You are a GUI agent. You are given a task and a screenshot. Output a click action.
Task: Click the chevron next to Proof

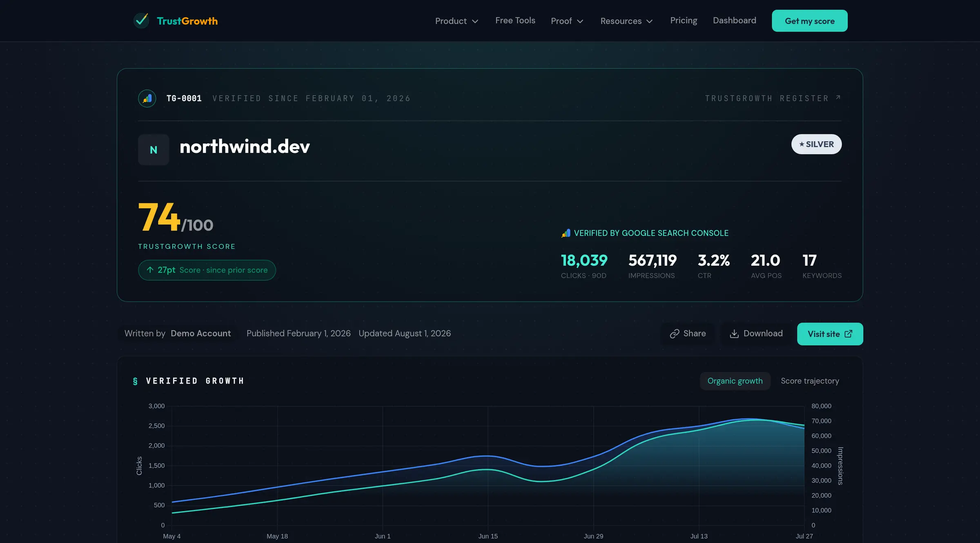580,21
